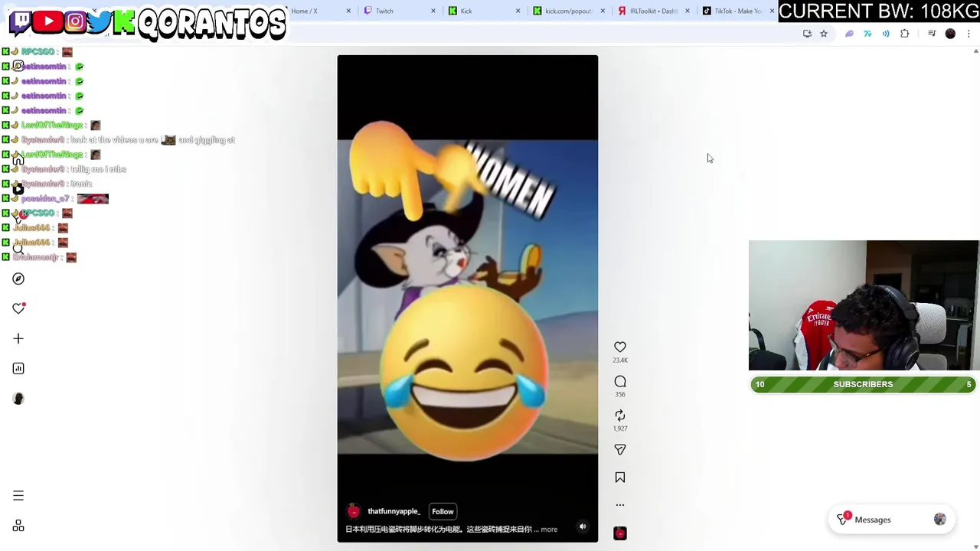Click the 23.4K likes count
Image resolution: width=980 pixels, height=551 pixels.
click(x=620, y=360)
